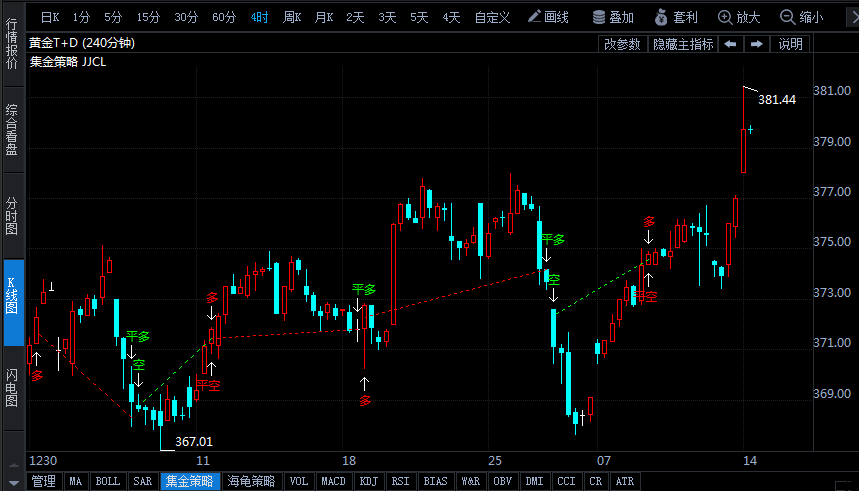Open the 行情报价 sidebar tab
The height and width of the screenshot is (491, 859).
pos(12,43)
